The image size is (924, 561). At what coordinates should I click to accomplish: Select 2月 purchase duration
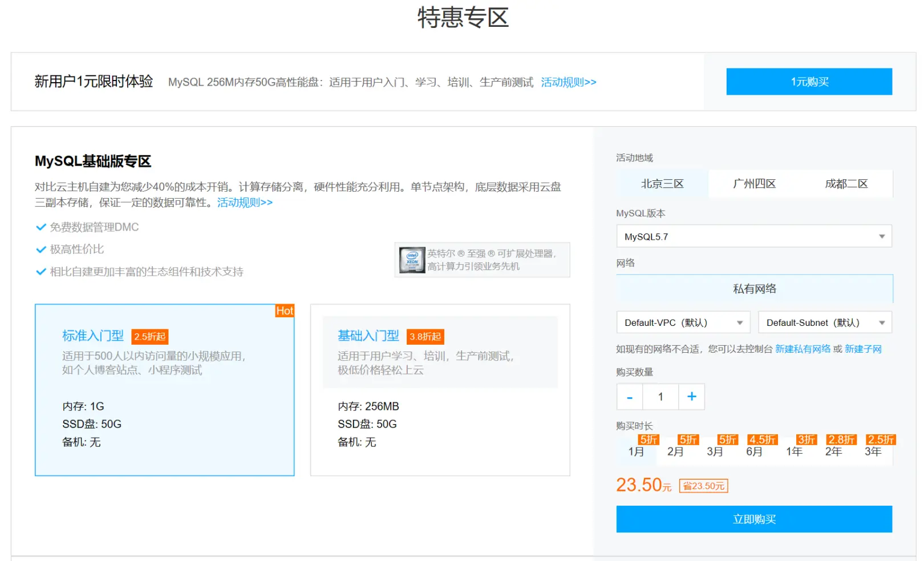675,452
